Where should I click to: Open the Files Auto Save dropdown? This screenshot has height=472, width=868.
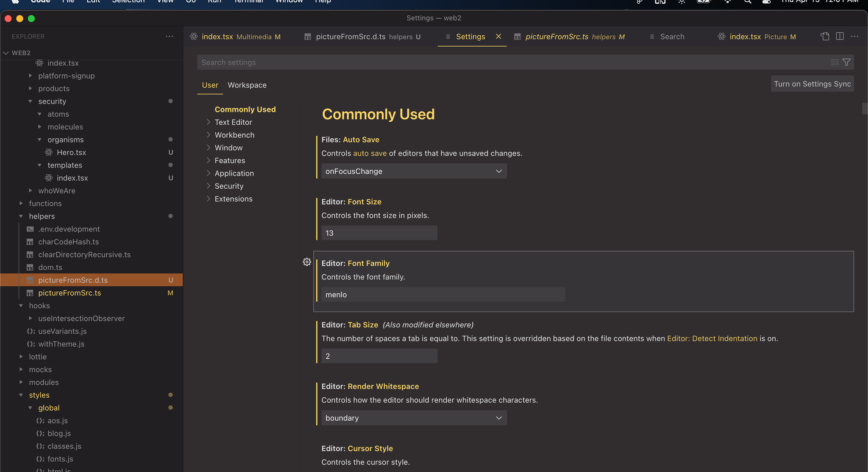click(414, 171)
